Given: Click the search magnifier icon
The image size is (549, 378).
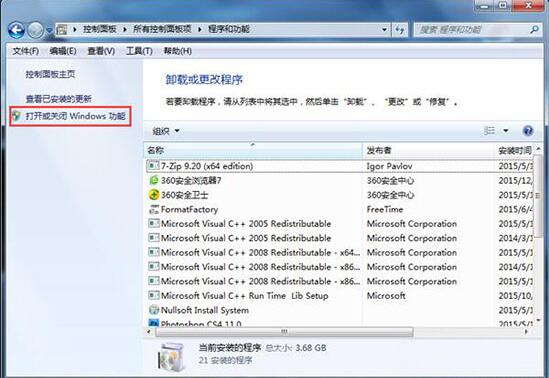Looking at the screenshot, I should (534, 29).
